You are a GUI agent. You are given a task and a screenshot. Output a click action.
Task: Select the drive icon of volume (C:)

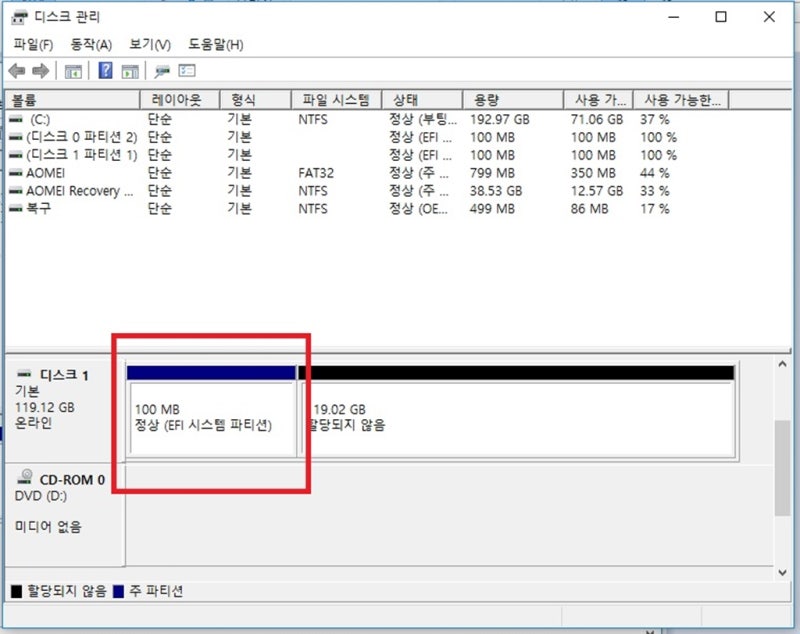click(x=16, y=119)
